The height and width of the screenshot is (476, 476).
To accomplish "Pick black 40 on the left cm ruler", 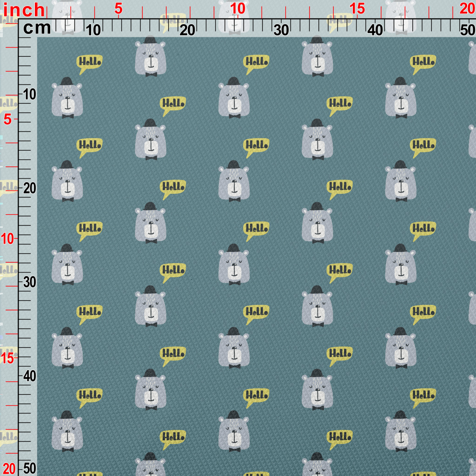I will tap(29, 376).
